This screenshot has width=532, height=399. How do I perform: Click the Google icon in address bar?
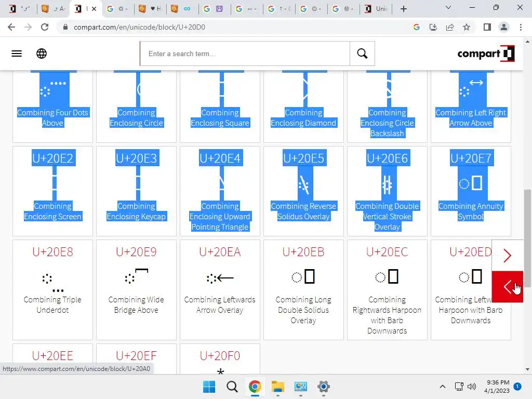point(416,27)
